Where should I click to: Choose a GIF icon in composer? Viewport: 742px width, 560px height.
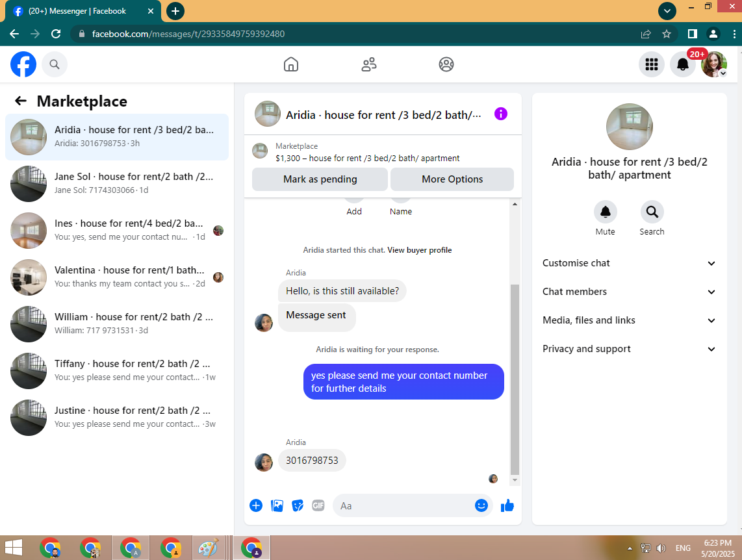318,505
